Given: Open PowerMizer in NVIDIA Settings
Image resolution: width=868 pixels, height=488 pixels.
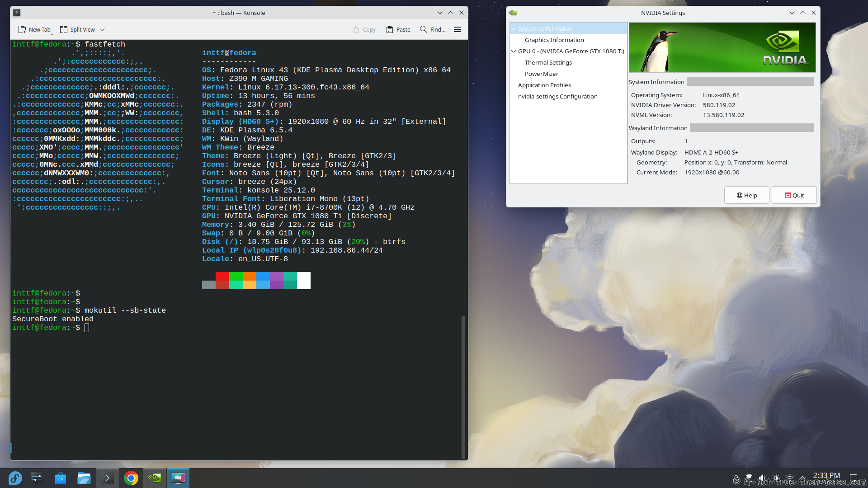Looking at the screenshot, I should tap(541, 74).
